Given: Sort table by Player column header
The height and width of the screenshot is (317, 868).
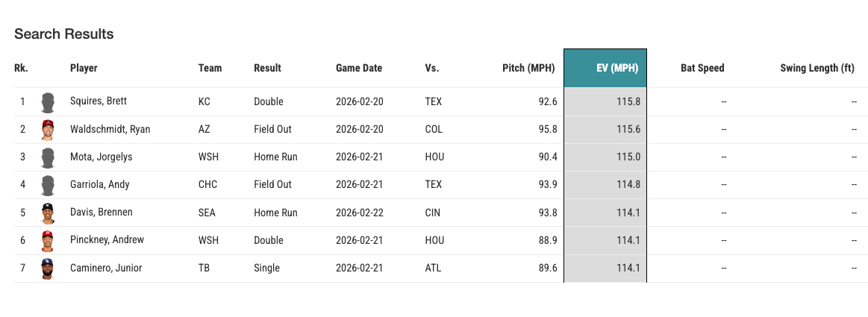Looking at the screenshot, I should point(84,68).
